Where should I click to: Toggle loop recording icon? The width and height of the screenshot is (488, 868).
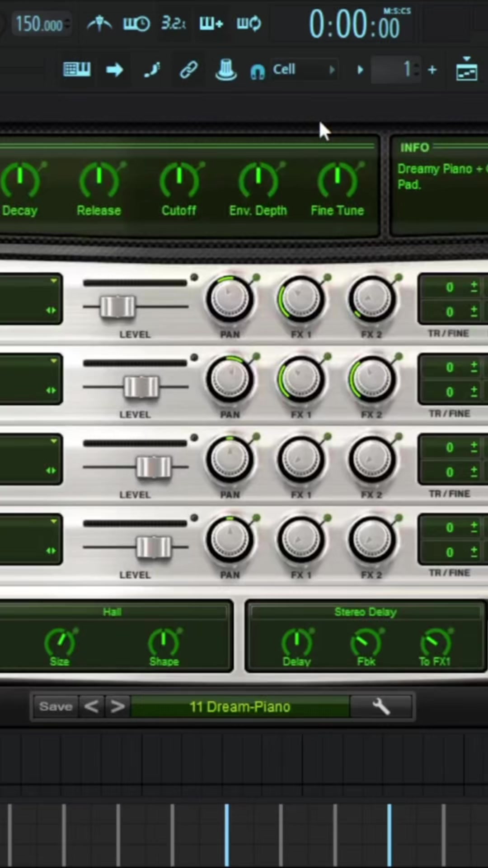(249, 24)
